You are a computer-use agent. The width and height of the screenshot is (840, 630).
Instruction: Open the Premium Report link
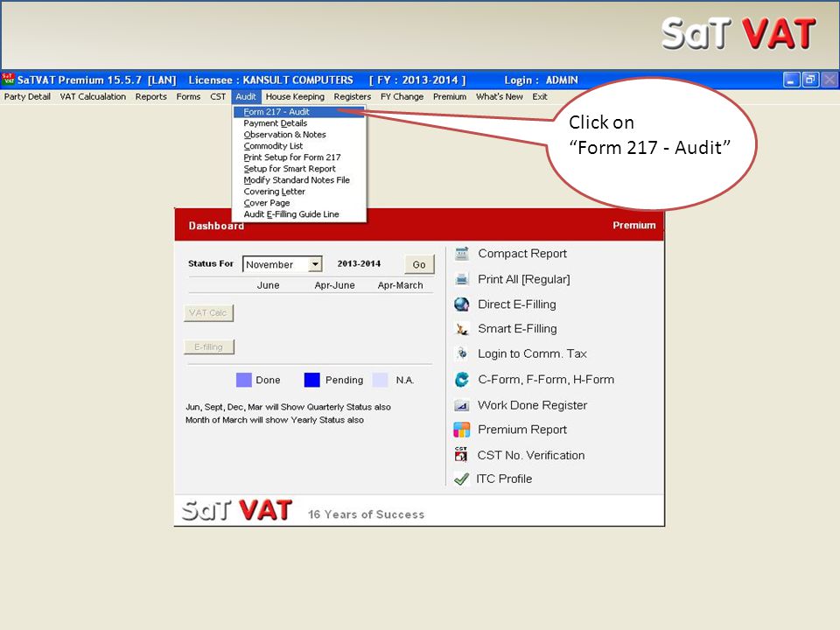[522, 430]
